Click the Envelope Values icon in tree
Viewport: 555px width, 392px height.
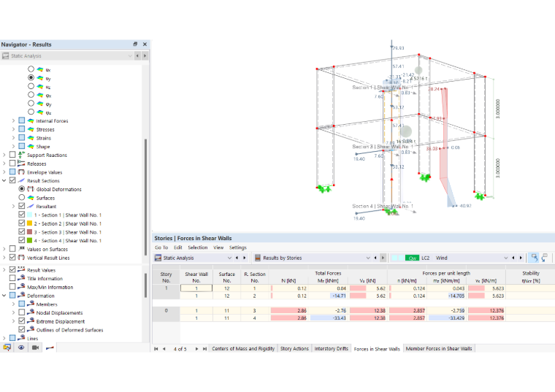(x=22, y=172)
